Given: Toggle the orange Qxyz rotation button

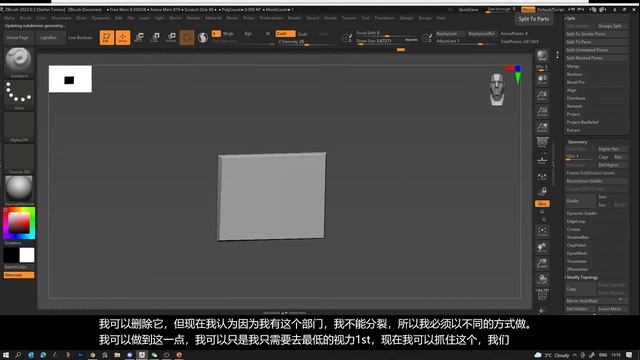Looking at the screenshot, I should [x=542, y=203].
